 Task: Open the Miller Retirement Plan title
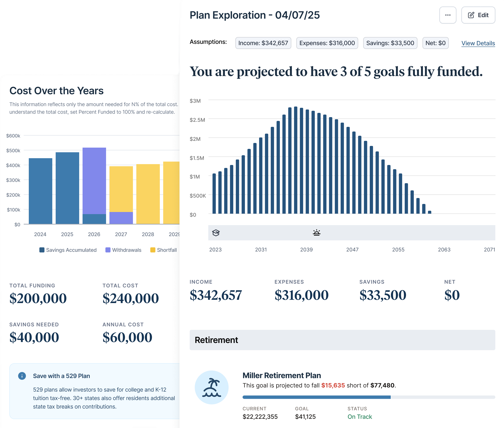282,375
